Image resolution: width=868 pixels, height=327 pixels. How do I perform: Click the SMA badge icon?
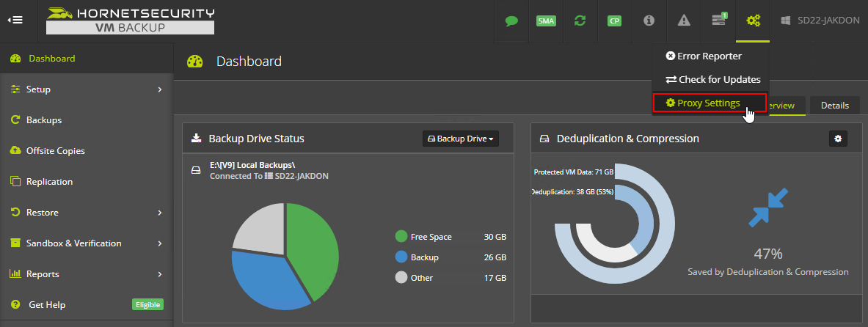[546, 21]
